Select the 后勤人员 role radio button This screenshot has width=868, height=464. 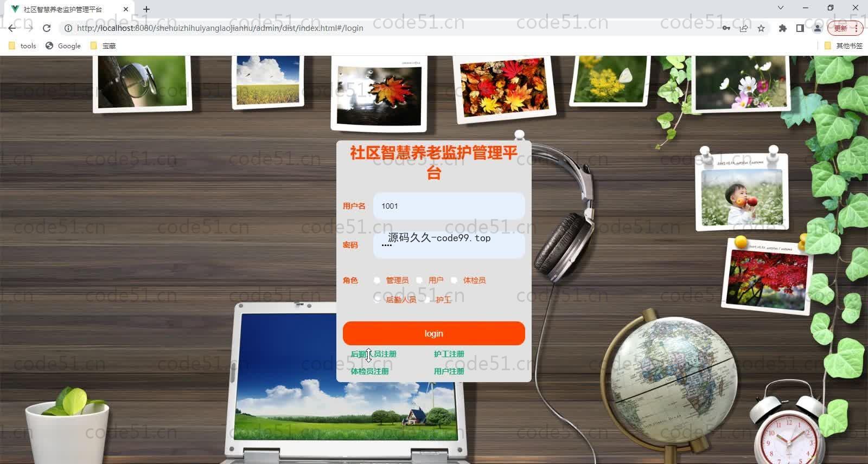pyautogui.click(x=377, y=299)
